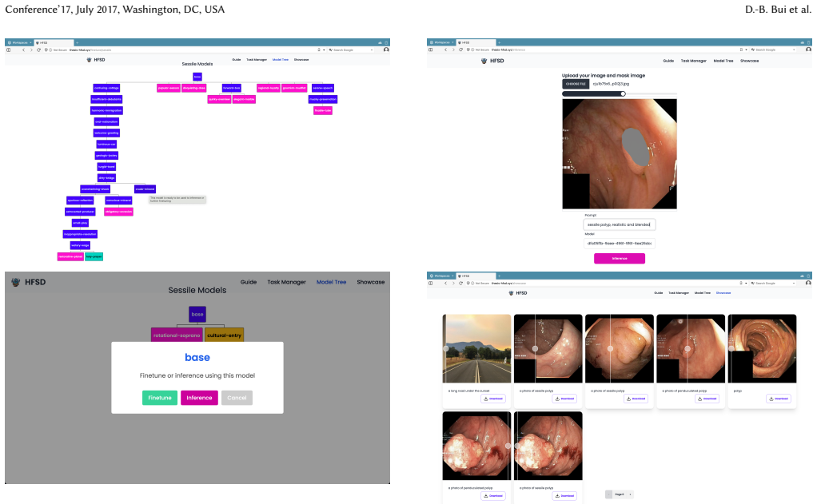The image size is (817, 504).
Task: Click the profile avatar icon in the inference page browser
Action: 808,50
